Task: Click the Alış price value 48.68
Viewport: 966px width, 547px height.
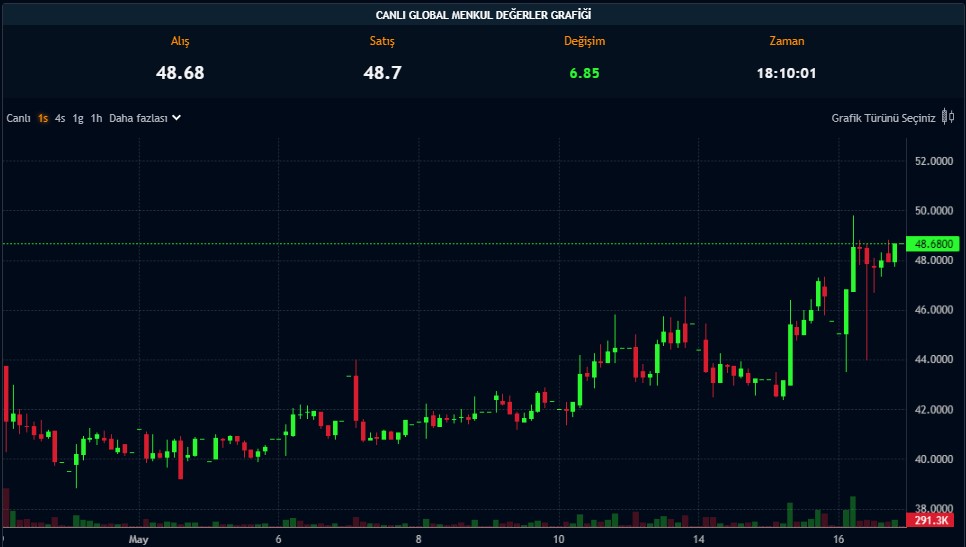Action: 180,73
